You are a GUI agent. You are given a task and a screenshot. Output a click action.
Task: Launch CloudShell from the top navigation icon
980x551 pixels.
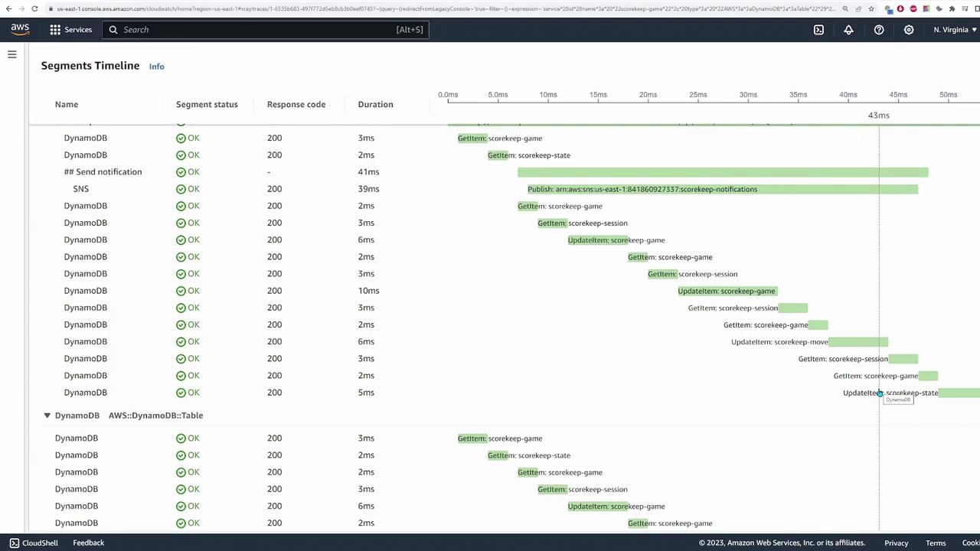point(818,30)
